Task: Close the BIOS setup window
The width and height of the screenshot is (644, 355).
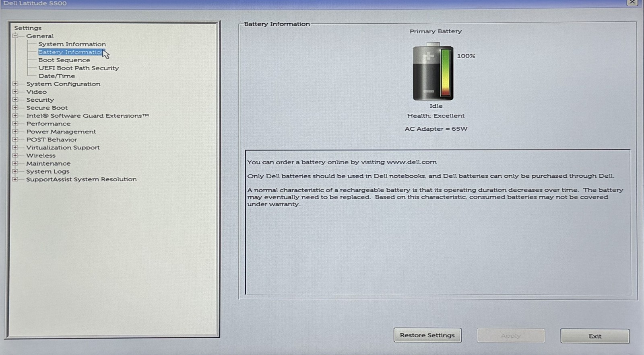Action: coord(632,2)
